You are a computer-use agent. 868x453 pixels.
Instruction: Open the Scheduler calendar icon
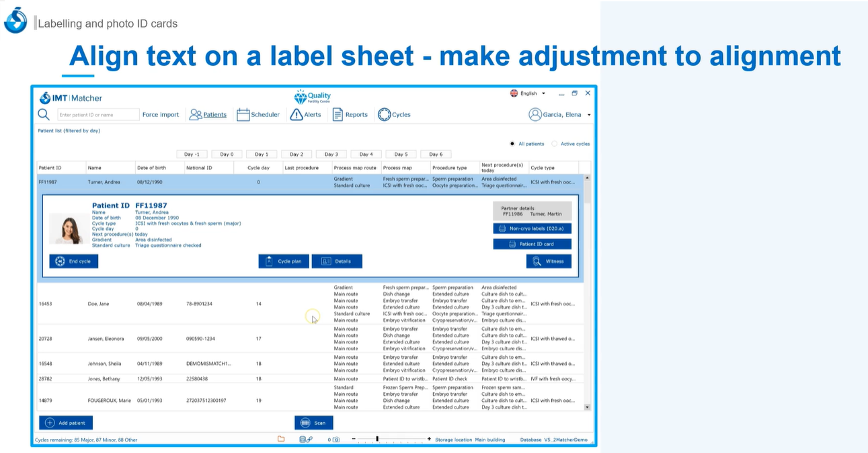pos(243,115)
